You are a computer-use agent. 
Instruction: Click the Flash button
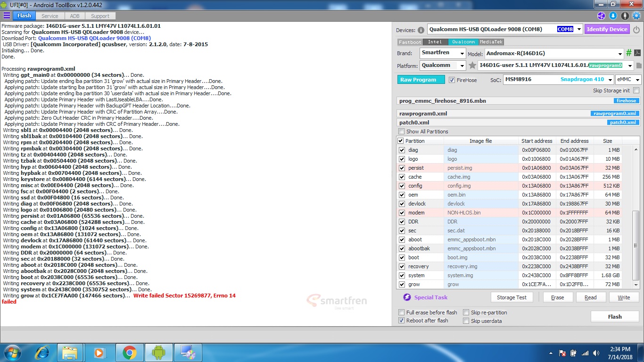pyautogui.click(x=615, y=317)
